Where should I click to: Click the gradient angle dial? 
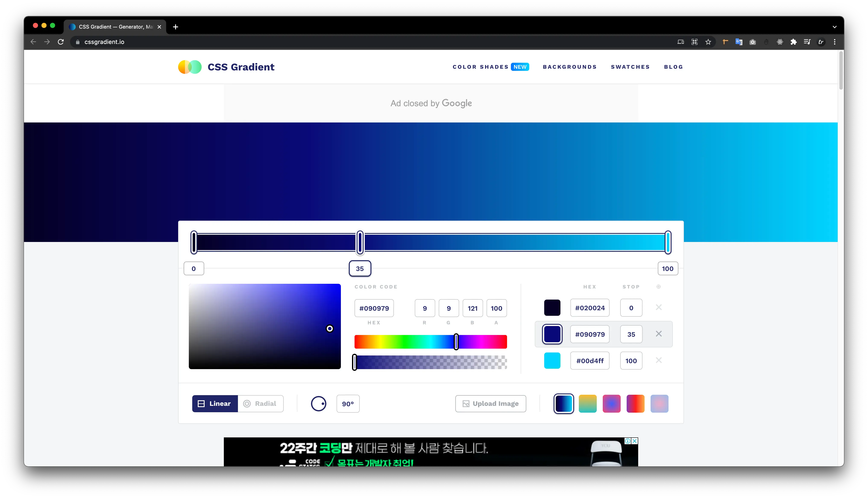click(x=318, y=404)
